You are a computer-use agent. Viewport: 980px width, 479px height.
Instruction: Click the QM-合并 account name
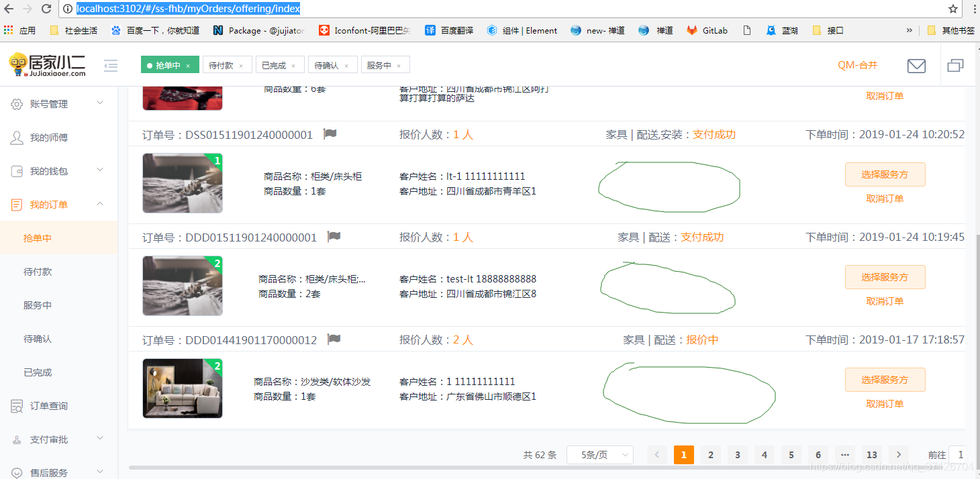(x=857, y=65)
